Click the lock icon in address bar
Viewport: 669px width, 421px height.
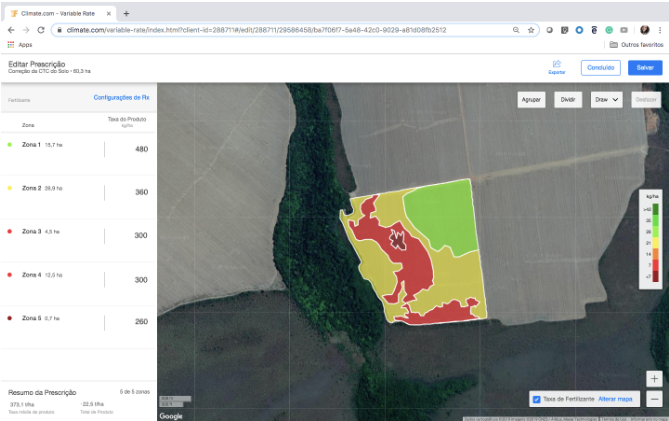pyautogui.click(x=59, y=30)
